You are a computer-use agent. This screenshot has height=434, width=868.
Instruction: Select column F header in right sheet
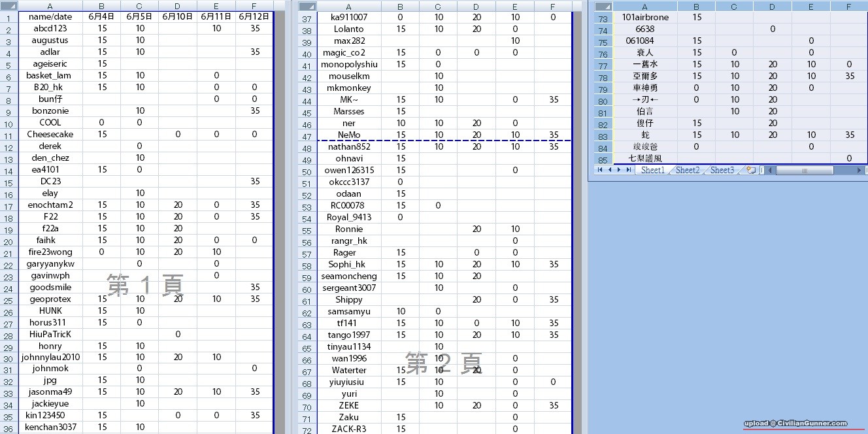point(848,7)
